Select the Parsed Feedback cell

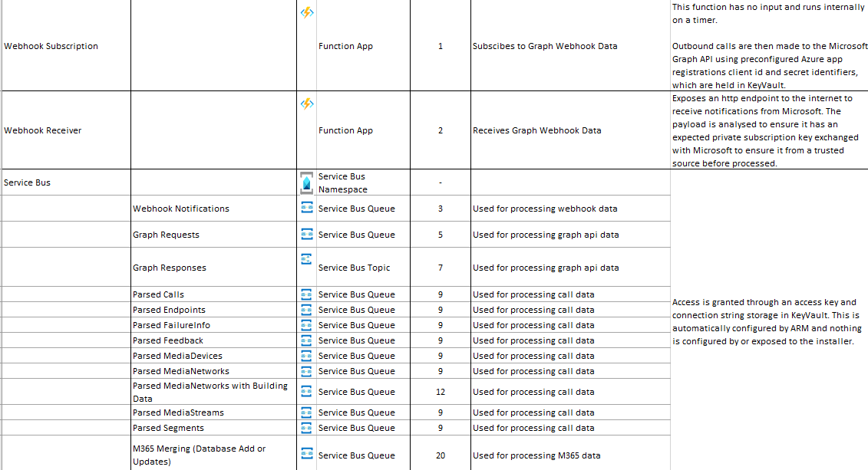point(213,340)
